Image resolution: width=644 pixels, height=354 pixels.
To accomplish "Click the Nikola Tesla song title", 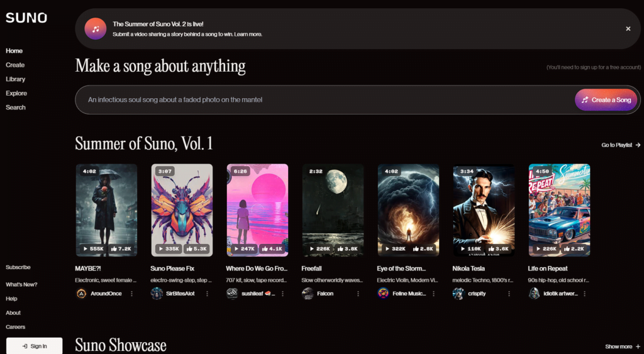I will click(469, 268).
